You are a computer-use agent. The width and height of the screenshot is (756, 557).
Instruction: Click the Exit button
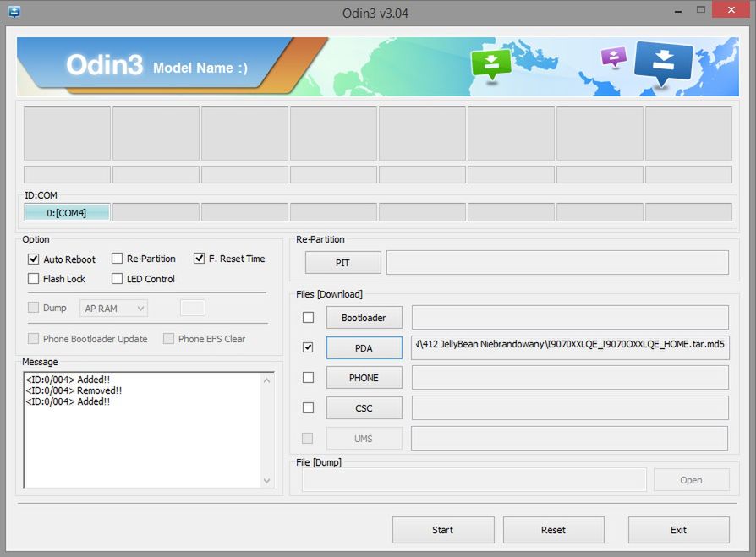678,530
